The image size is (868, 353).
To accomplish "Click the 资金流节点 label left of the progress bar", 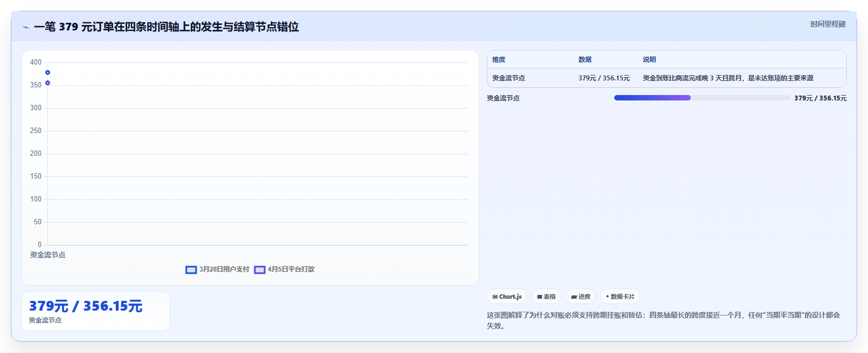I will [503, 98].
